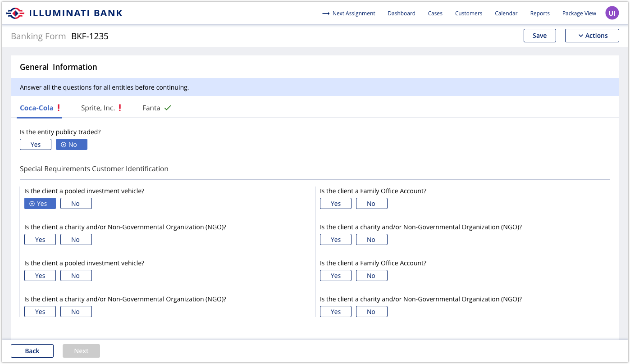Save the banking form BKF-1235

539,35
